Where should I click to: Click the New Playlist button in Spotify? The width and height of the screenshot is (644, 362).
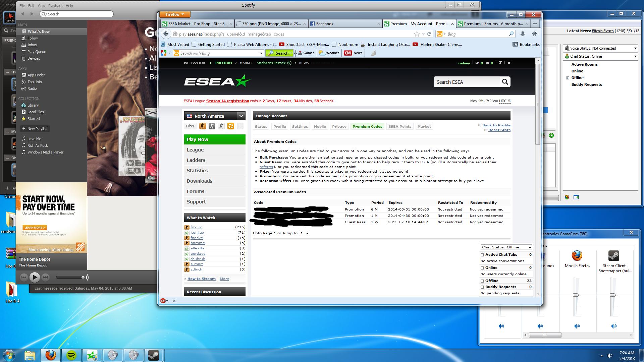[35, 129]
